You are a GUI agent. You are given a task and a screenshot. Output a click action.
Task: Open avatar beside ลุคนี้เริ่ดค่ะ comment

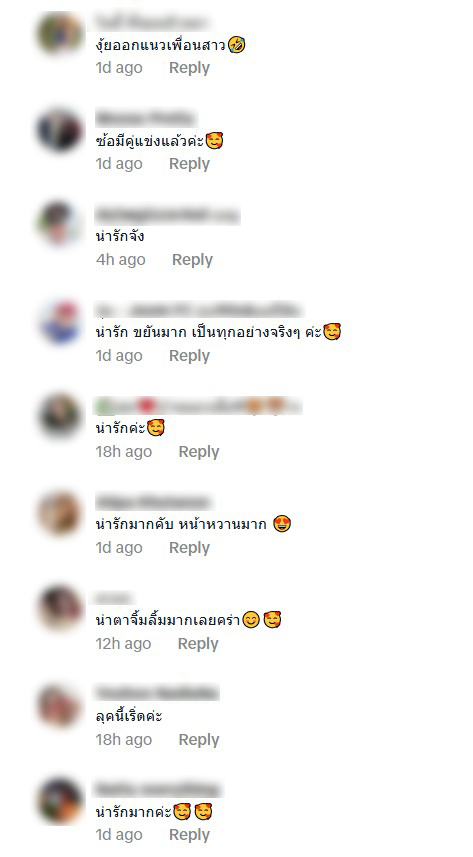point(60,706)
